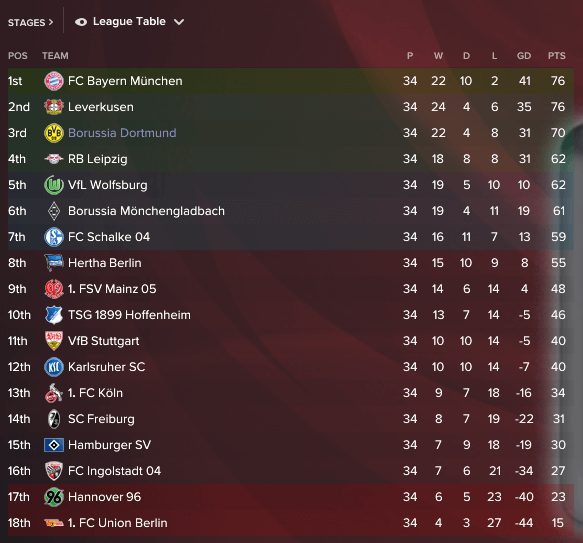This screenshot has width=583, height=543.
Task: Click the FC Schalke 04 badge
Action: point(54,237)
